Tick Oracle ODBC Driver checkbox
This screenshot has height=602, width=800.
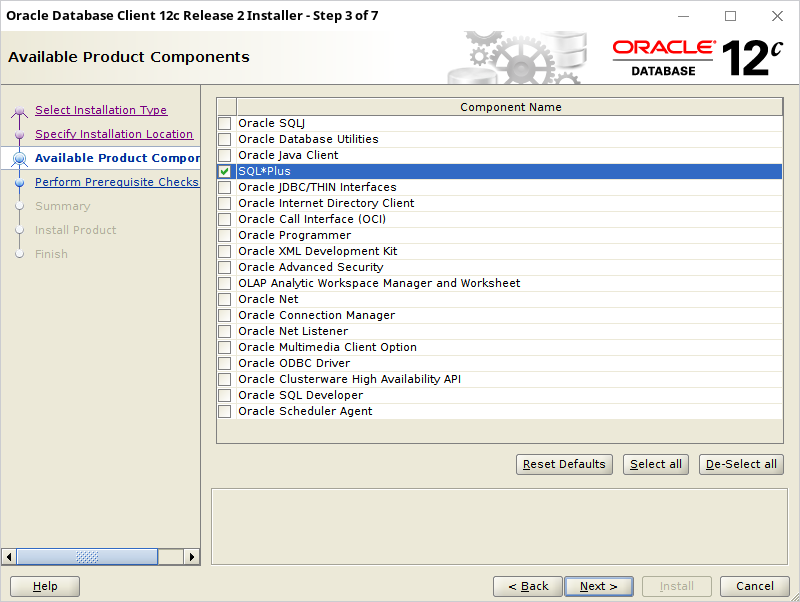pyautogui.click(x=224, y=363)
